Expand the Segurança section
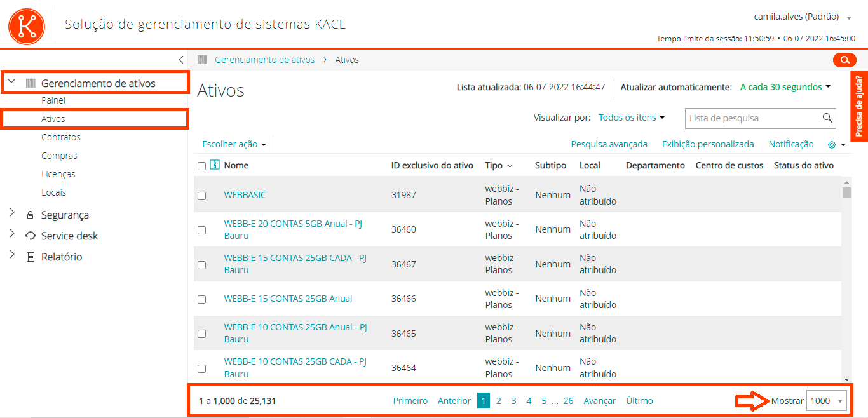This screenshot has width=868, height=418. tap(11, 213)
